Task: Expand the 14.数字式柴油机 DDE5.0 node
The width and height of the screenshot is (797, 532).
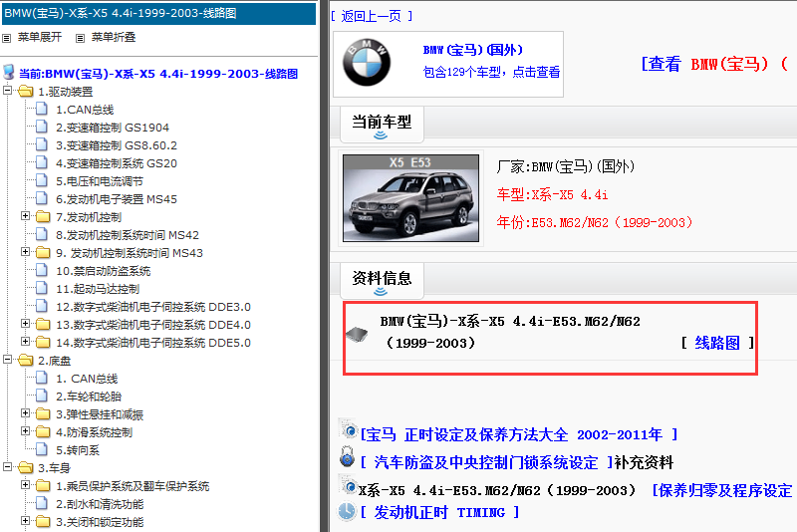Action: [x=25, y=342]
